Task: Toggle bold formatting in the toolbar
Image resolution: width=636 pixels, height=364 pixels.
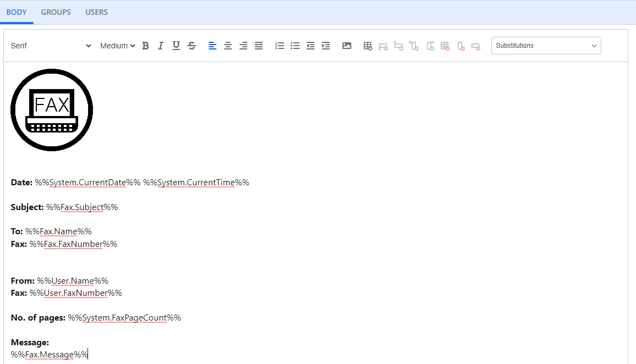Action: point(145,46)
